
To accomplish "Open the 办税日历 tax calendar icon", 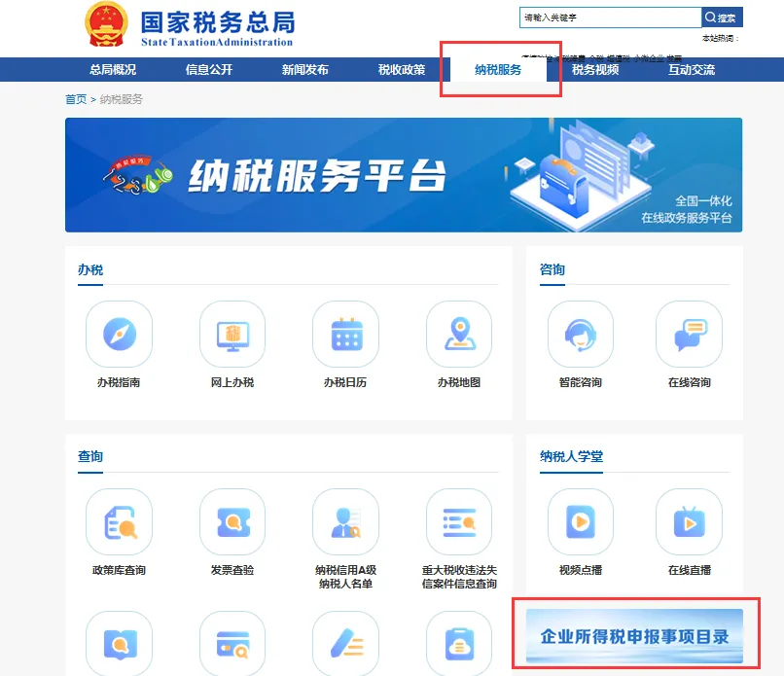I will pyautogui.click(x=345, y=334).
